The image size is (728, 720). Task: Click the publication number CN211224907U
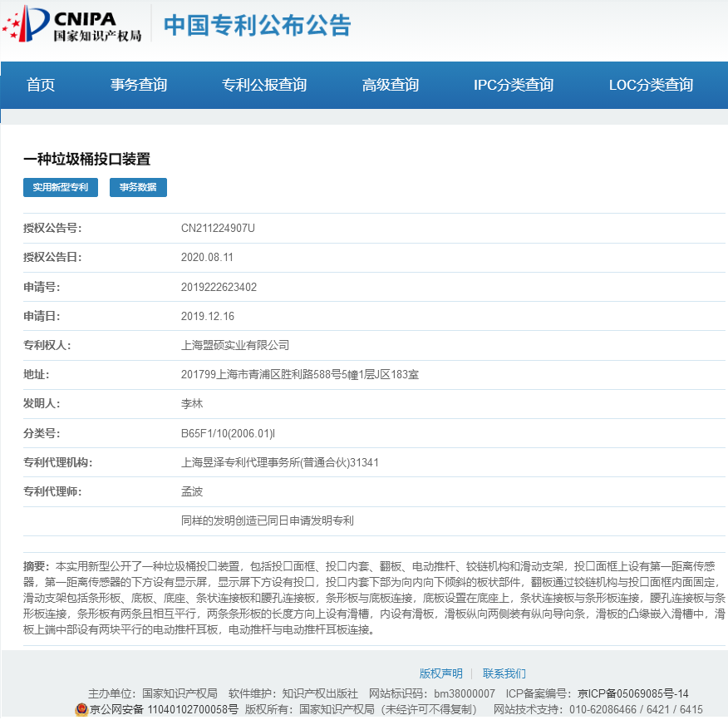[218, 229]
